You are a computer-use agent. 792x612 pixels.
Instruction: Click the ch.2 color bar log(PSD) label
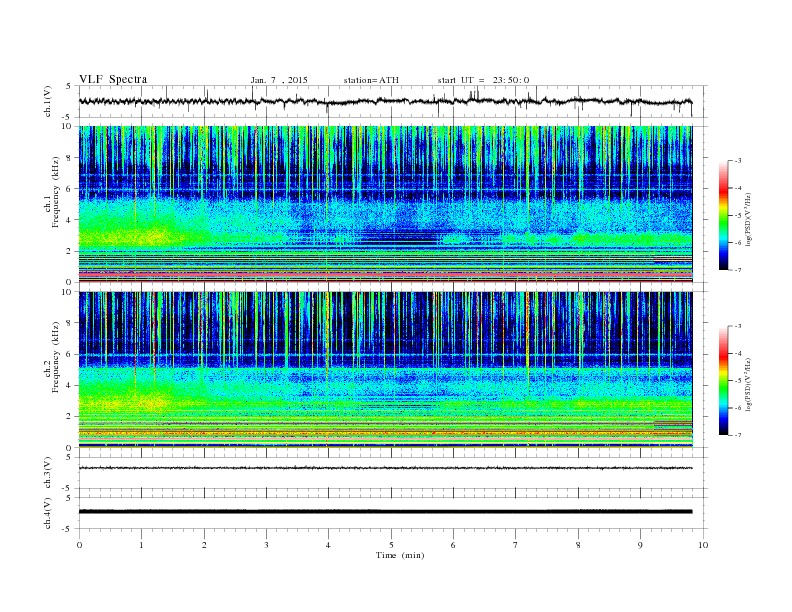750,385
